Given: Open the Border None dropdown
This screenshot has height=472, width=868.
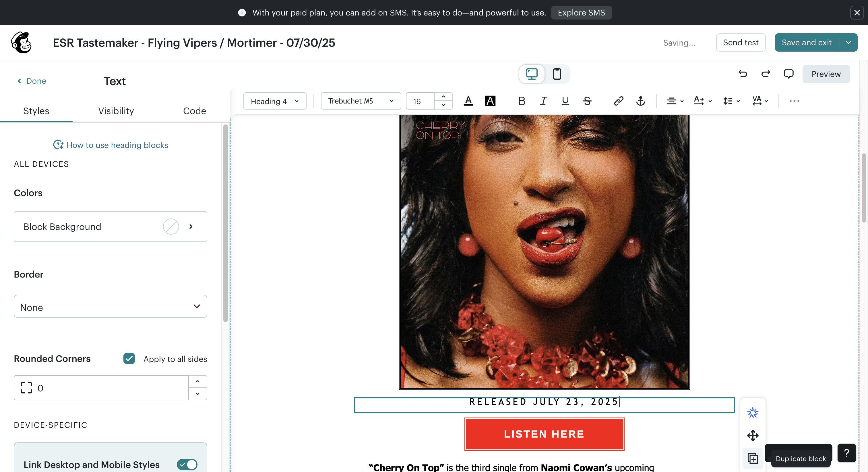Looking at the screenshot, I should [x=110, y=306].
